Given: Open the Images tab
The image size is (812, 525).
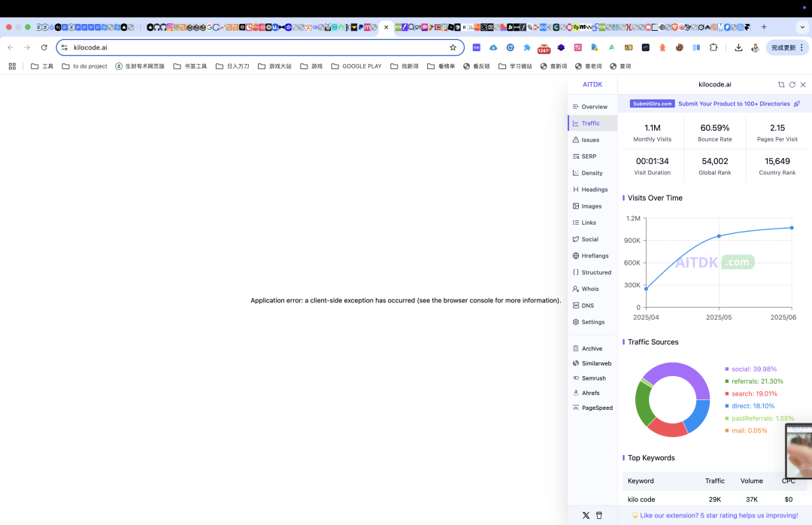Looking at the screenshot, I should 586,206.
